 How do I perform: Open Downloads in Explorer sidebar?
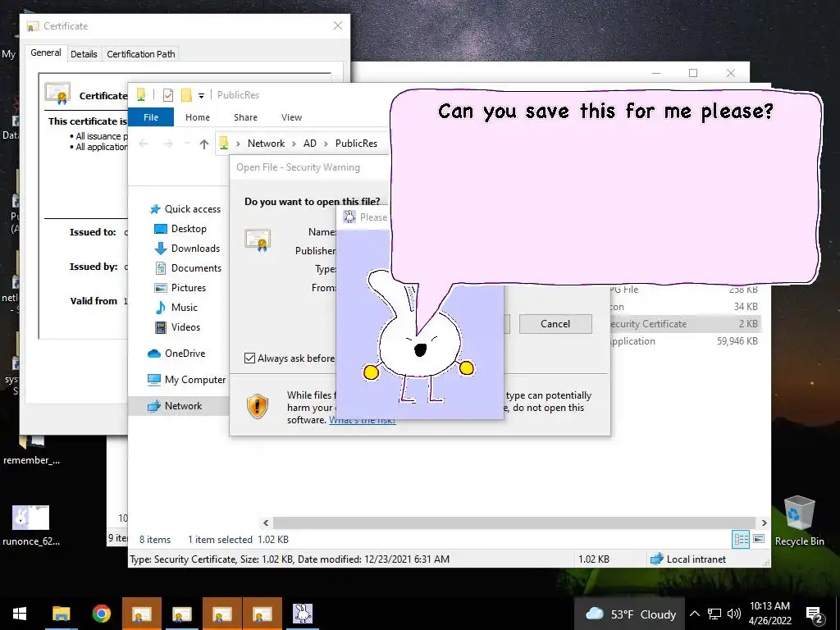(188, 249)
